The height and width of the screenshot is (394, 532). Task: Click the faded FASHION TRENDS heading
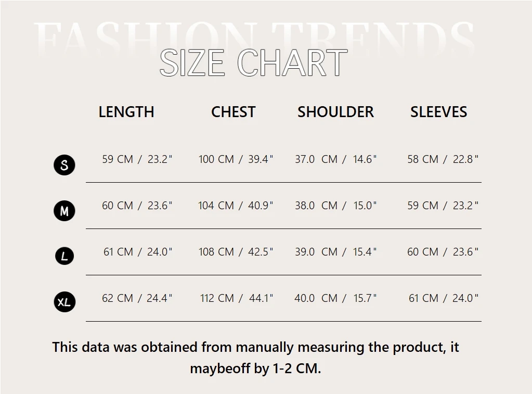[x=255, y=36]
